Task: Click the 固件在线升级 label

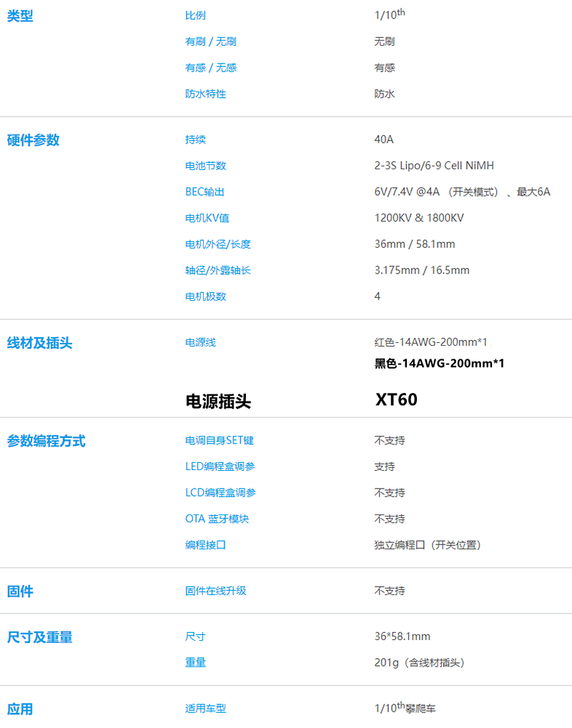Action: point(215,591)
